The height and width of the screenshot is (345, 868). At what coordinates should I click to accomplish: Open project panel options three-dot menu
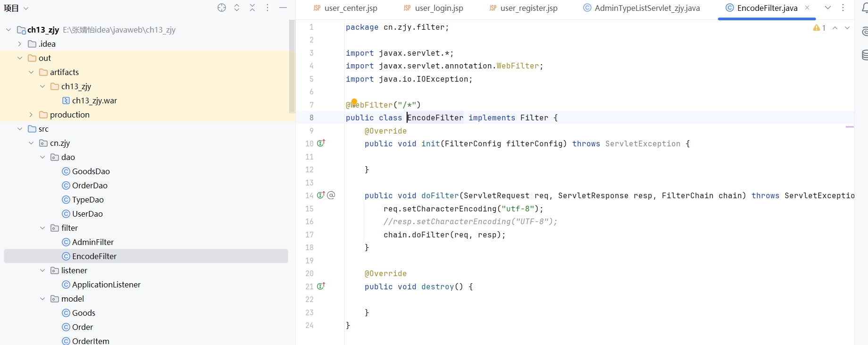pos(267,8)
